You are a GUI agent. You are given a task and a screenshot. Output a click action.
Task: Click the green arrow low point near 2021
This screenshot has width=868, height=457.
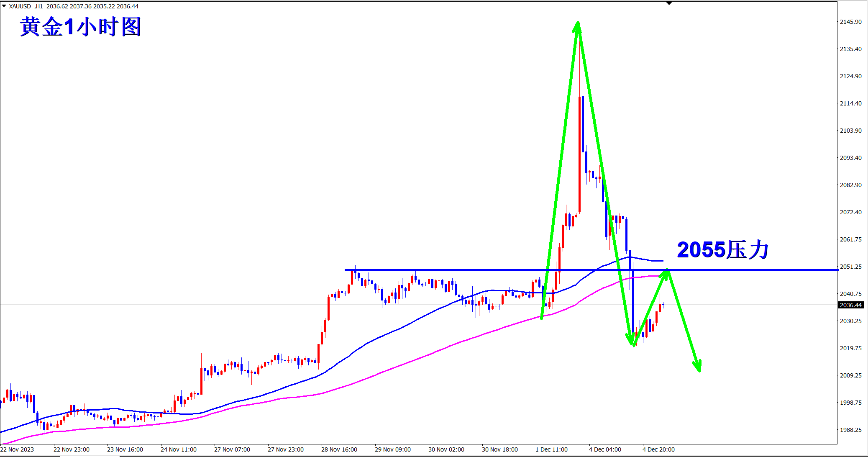tap(632, 344)
